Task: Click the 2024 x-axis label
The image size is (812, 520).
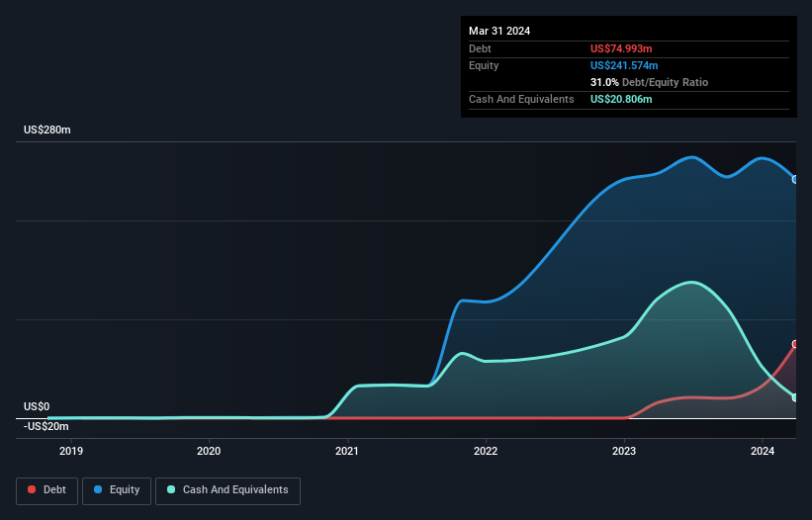Action: point(763,451)
